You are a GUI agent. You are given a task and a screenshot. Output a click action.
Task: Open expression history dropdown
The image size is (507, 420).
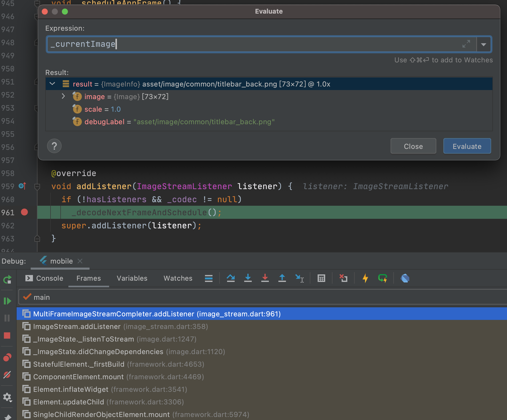click(483, 45)
